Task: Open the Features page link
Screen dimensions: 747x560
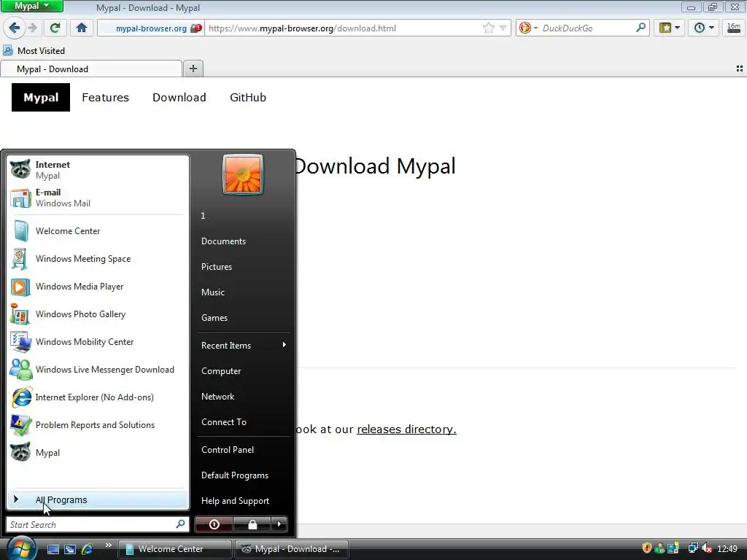Action: coord(105,97)
